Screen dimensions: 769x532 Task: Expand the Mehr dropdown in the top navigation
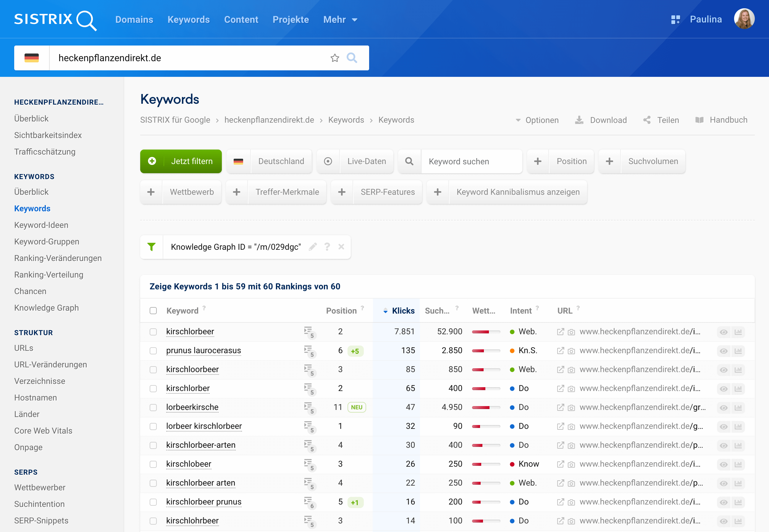click(340, 20)
